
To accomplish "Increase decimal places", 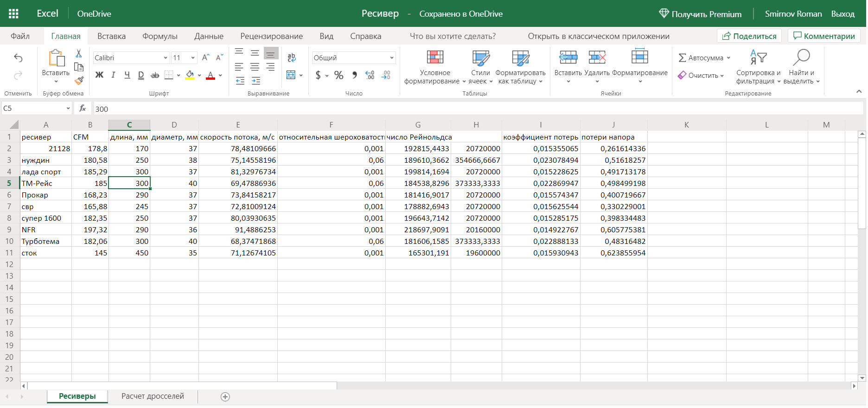I will [x=370, y=75].
